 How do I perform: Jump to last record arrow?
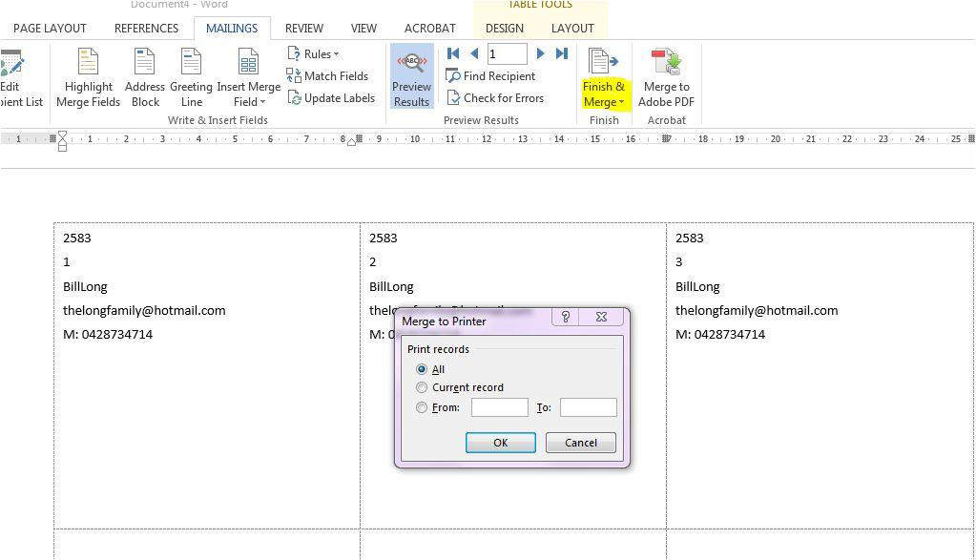pos(562,53)
